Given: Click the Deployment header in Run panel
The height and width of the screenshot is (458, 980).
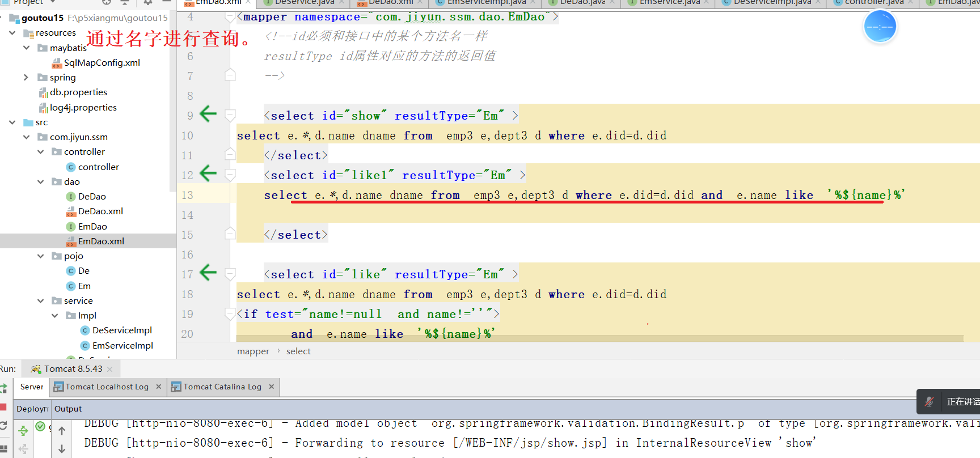Looking at the screenshot, I should click(x=32, y=409).
